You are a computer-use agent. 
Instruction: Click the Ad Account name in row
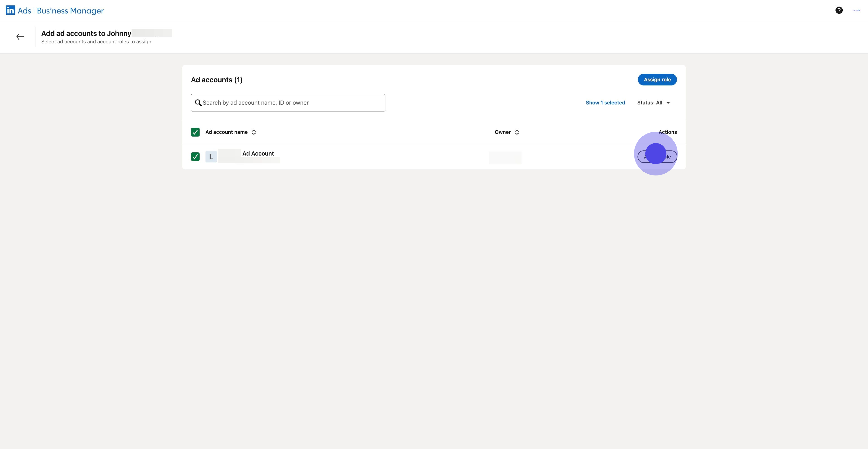tap(258, 154)
